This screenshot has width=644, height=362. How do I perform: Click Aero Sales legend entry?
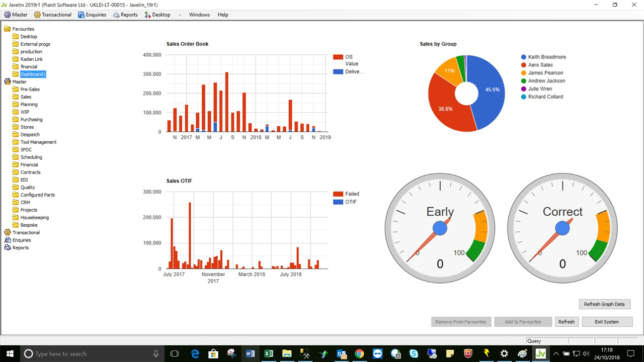tap(537, 65)
